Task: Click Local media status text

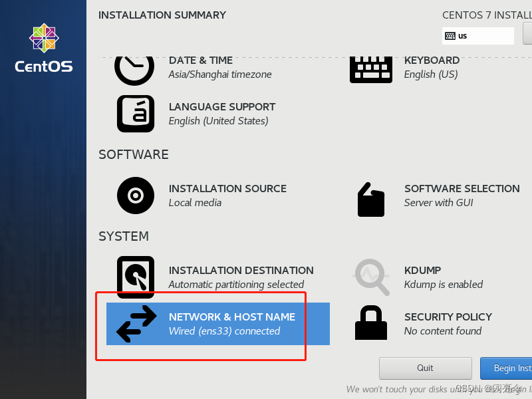Action: (195, 203)
